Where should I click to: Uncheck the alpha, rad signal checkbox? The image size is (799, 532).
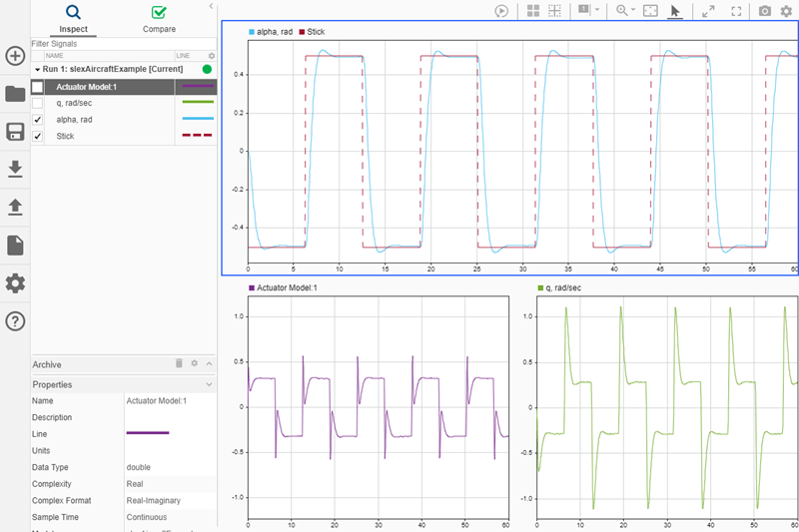point(38,119)
